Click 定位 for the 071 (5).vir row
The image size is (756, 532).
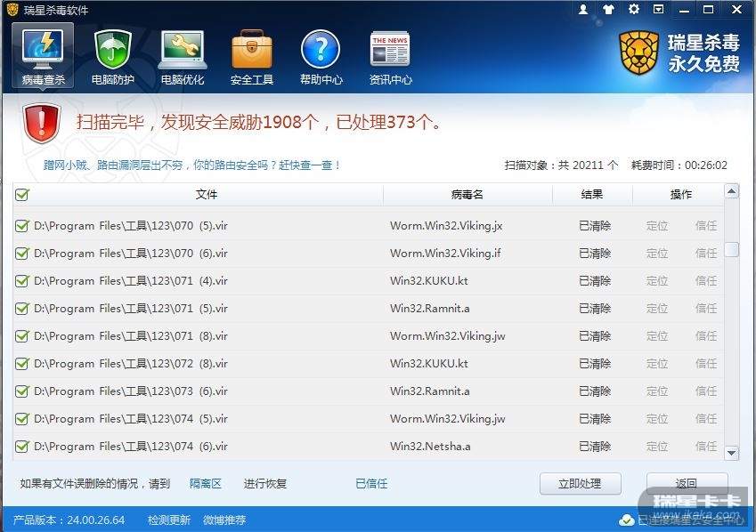[x=657, y=308]
